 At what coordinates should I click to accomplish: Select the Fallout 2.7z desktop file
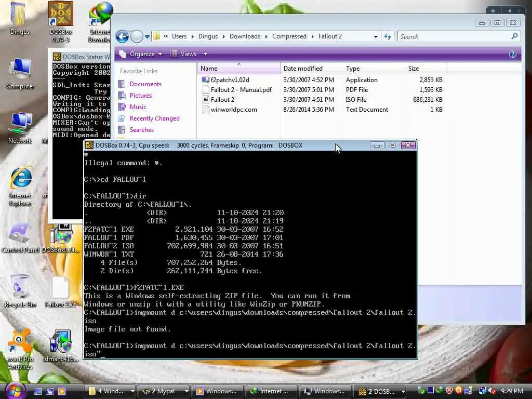click(x=61, y=292)
